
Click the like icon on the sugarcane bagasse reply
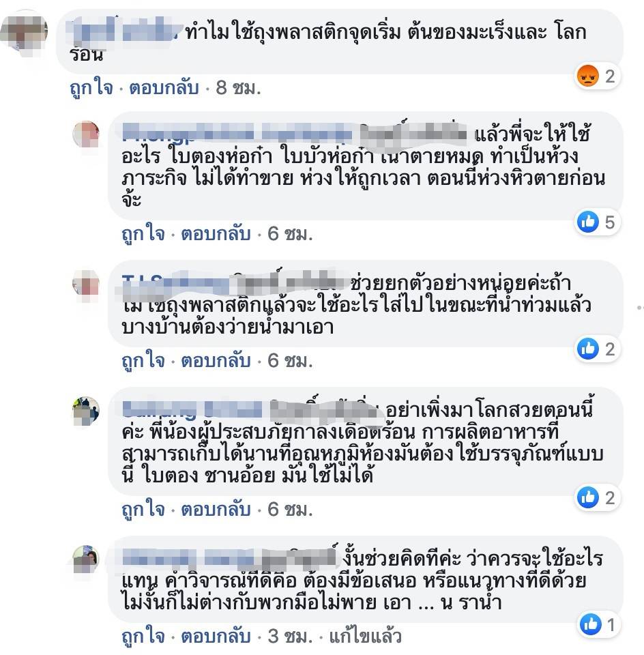click(x=587, y=497)
